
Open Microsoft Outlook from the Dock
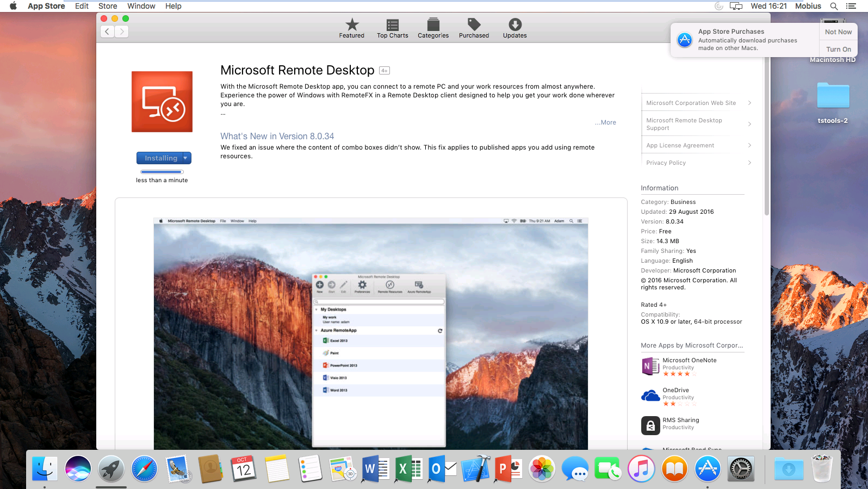coord(442,468)
